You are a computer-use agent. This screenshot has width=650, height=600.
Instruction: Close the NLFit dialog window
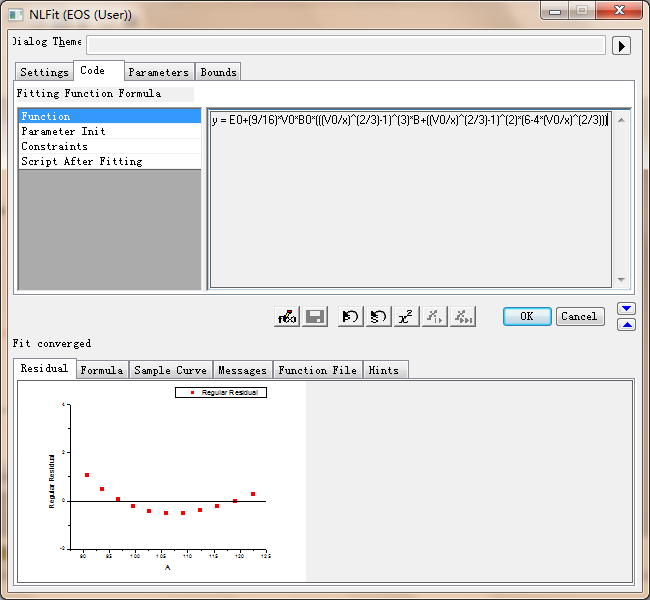click(x=619, y=11)
